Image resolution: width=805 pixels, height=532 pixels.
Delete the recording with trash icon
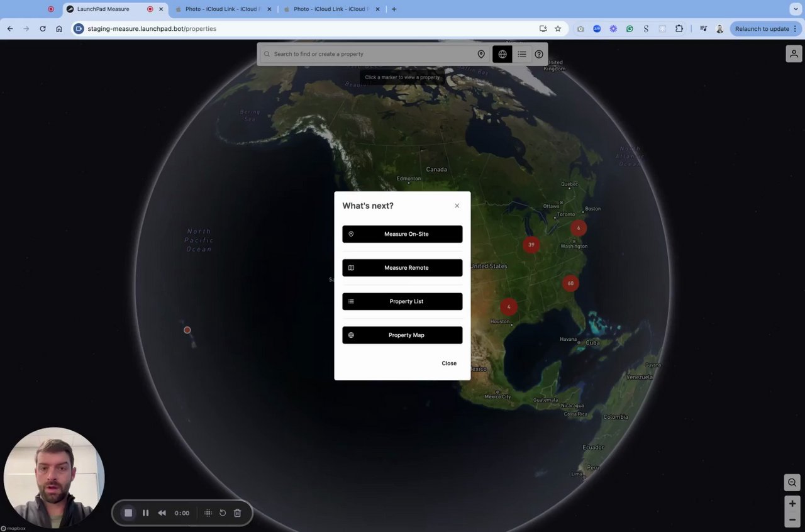point(238,513)
